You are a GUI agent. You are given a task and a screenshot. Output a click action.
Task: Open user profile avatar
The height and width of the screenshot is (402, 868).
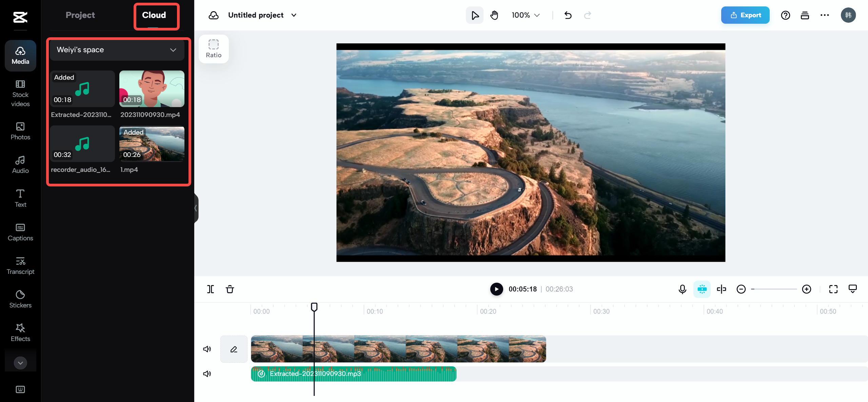(x=848, y=15)
